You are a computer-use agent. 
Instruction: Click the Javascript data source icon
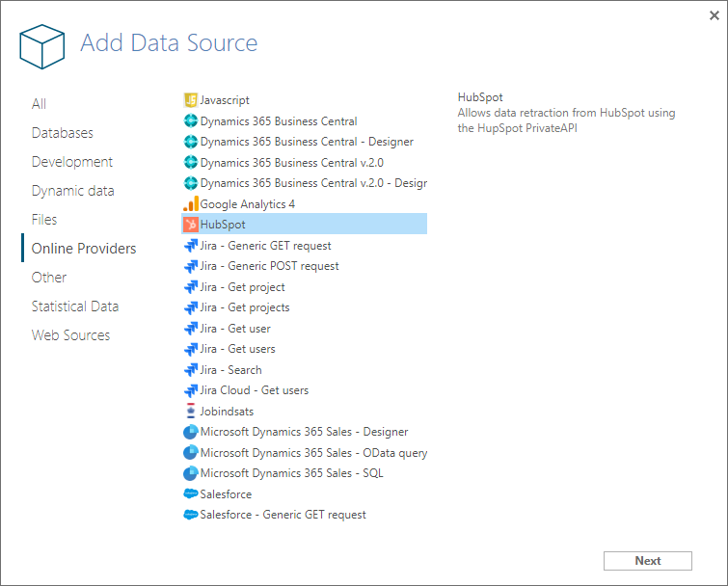[x=190, y=100]
